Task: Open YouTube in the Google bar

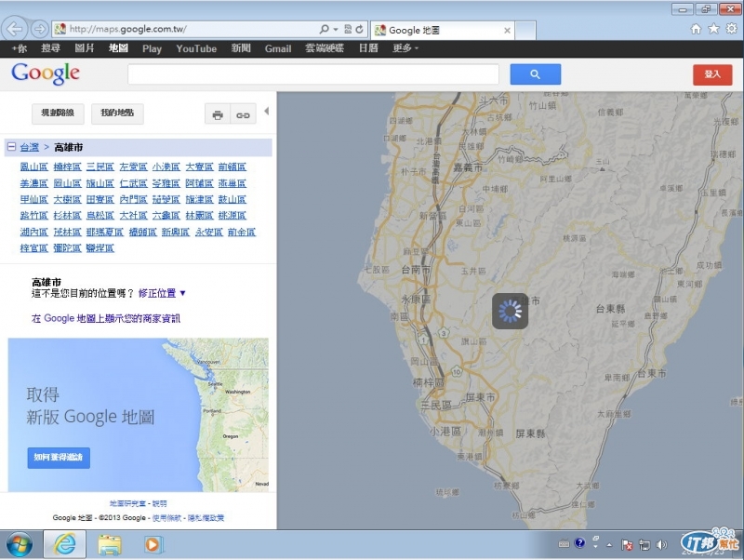Action: pos(196,48)
